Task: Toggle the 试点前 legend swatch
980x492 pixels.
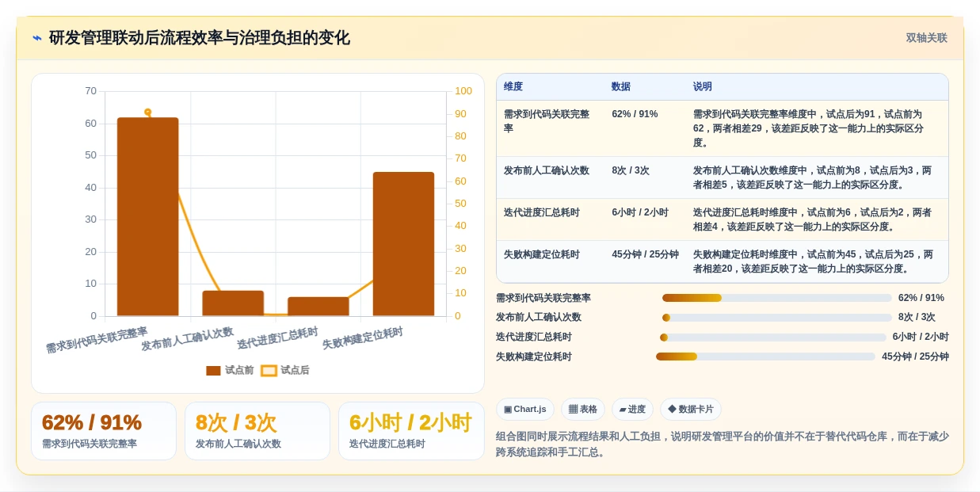Action: pos(213,370)
